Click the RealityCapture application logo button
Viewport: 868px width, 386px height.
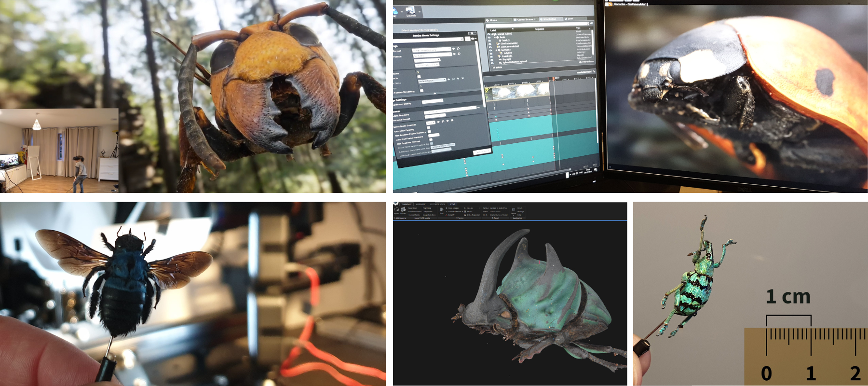pyautogui.click(x=395, y=203)
